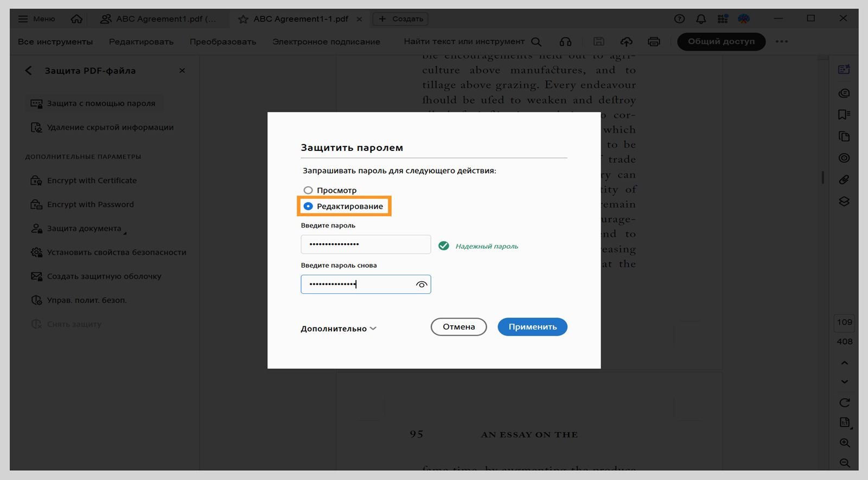The image size is (868, 480).
Task: Click the zoom out magnifier icon
Action: [x=845, y=463]
